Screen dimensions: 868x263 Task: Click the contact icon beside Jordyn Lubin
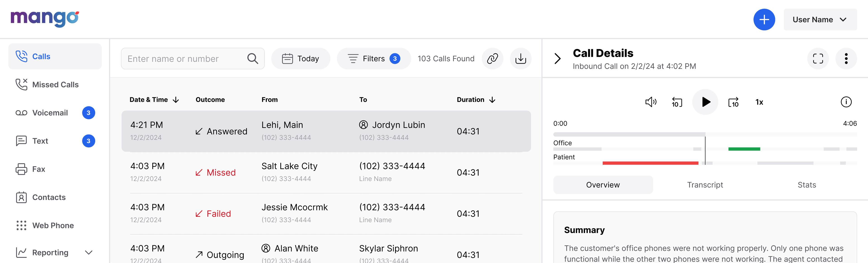click(x=363, y=125)
